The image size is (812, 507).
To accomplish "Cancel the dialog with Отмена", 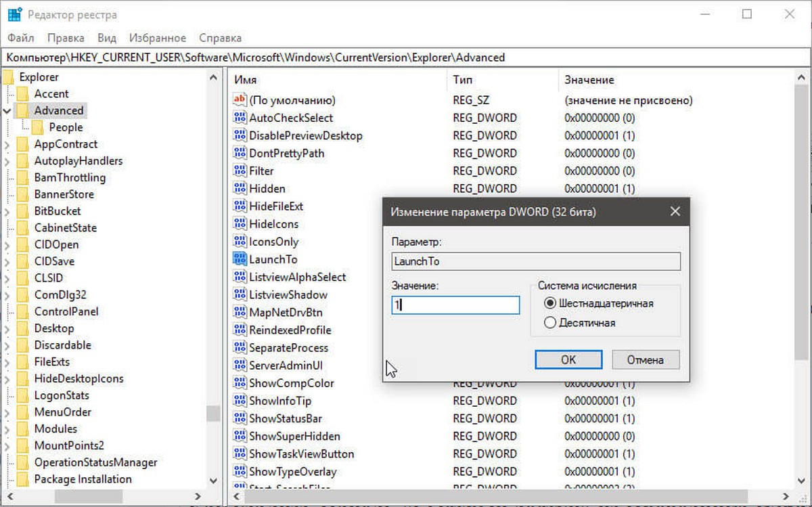I will [646, 359].
